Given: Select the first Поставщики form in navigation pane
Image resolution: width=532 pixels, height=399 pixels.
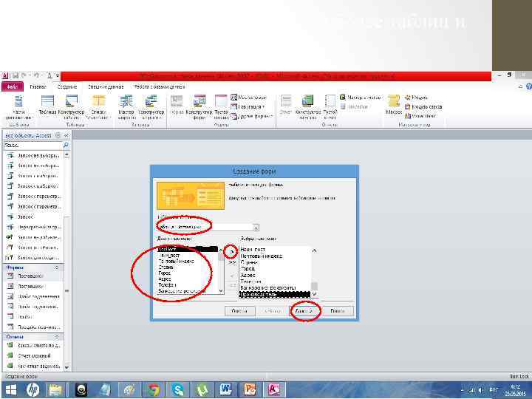Looking at the screenshot, I should pyautogui.click(x=33, y=276).
